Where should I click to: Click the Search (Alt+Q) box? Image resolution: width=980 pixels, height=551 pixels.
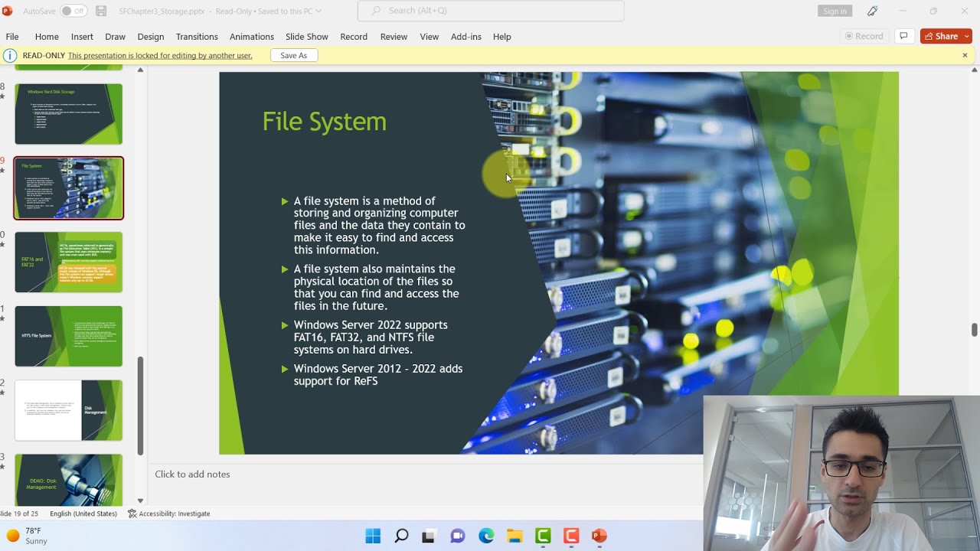tap(491, 11)
